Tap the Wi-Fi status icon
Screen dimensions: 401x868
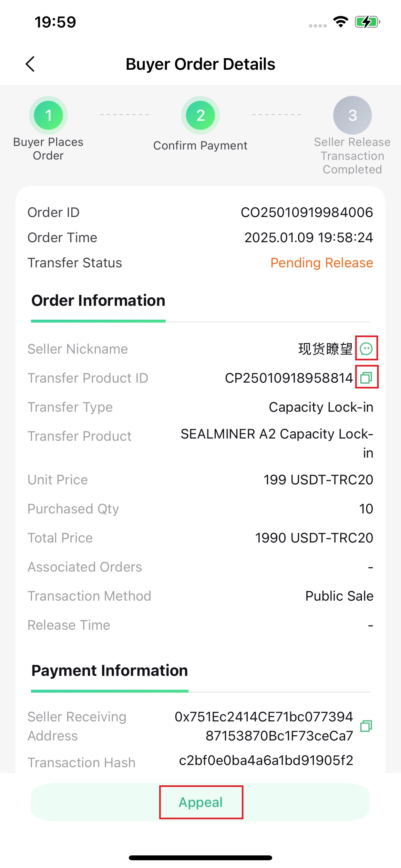pos(341,22)
